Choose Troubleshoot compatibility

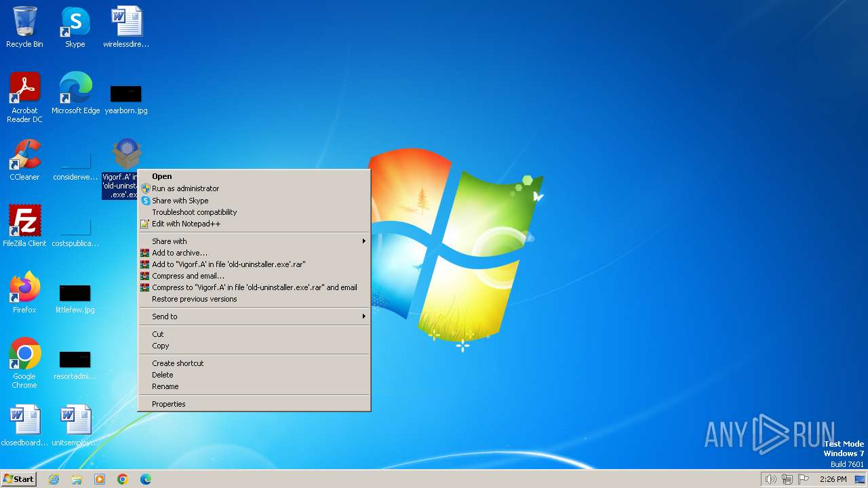point(254,212)
